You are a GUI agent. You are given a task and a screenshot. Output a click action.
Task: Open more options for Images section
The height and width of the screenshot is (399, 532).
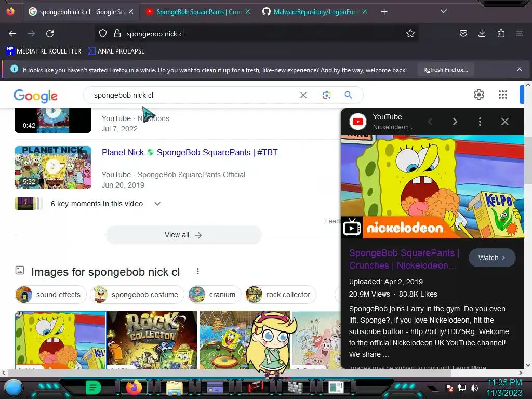coord(198,271)
